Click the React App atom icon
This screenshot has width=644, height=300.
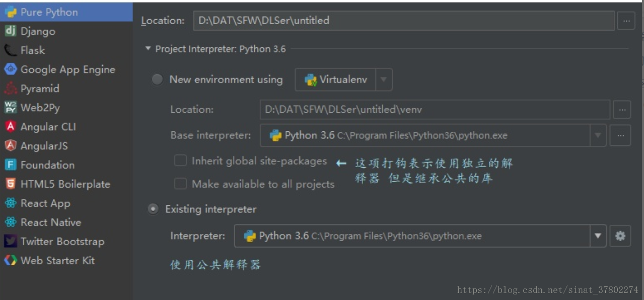[x=11, y=203]
